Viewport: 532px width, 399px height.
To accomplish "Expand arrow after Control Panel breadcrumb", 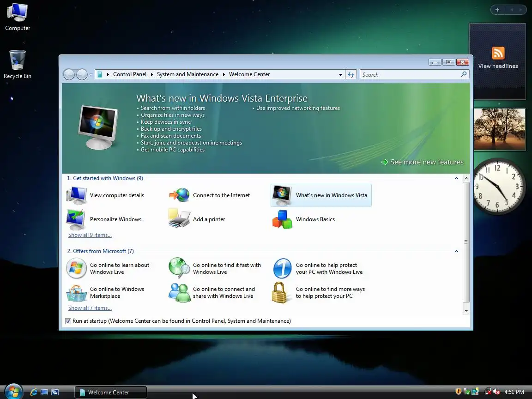I will (151, 74).
